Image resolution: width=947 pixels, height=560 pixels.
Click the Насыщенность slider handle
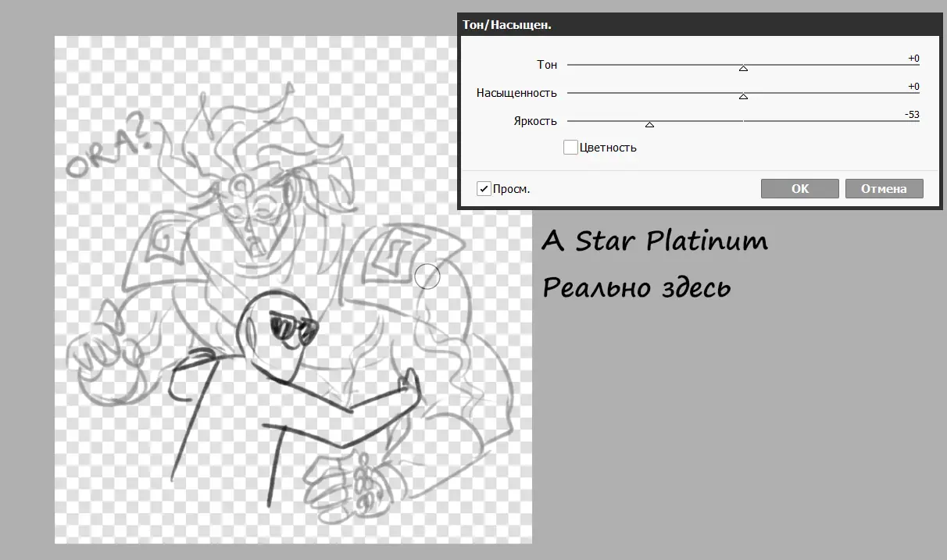743,97
